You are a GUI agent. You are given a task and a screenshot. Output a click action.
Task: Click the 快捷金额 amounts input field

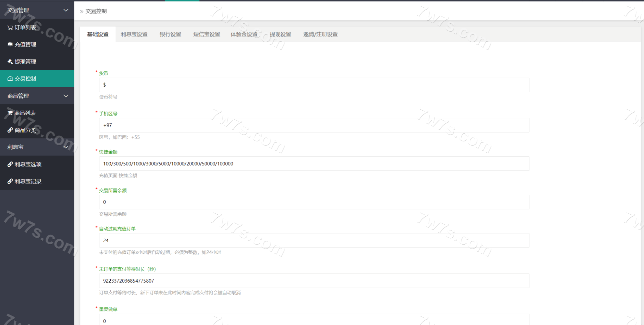point(314,164)
